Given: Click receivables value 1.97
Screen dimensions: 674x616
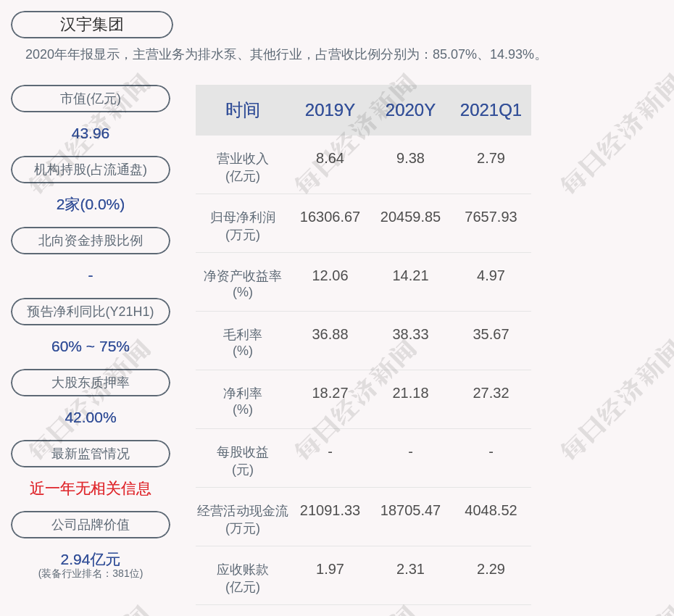Looking at the screenshot, I should pyautogui.click(x=330, y=569).
